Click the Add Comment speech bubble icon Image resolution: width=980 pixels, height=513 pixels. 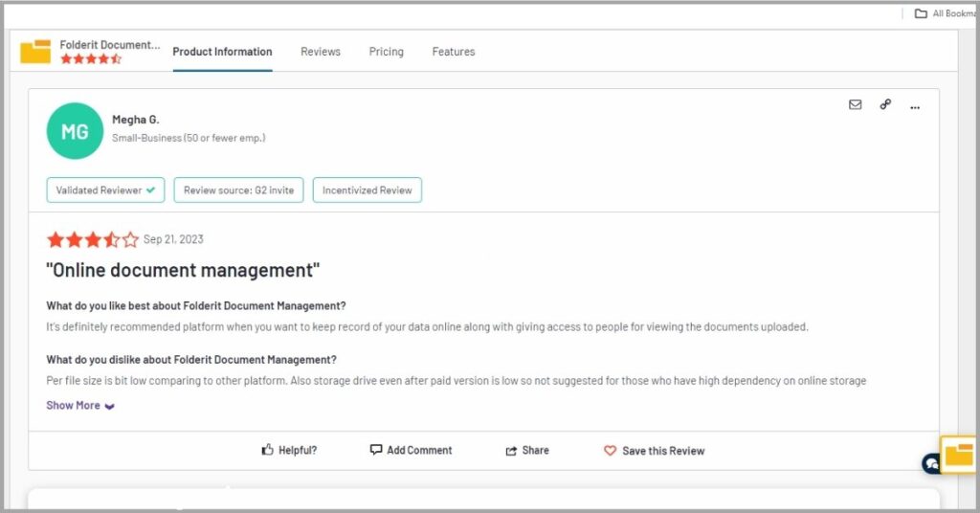(x=375, y=450)
